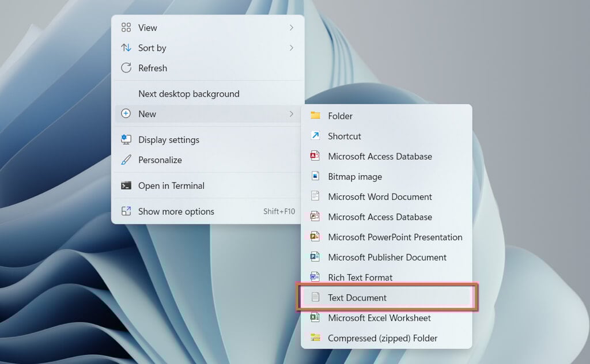Click the blue arrow Shortcut icon
The width and height of the screenshot is (590, 364).
point(315,135)
